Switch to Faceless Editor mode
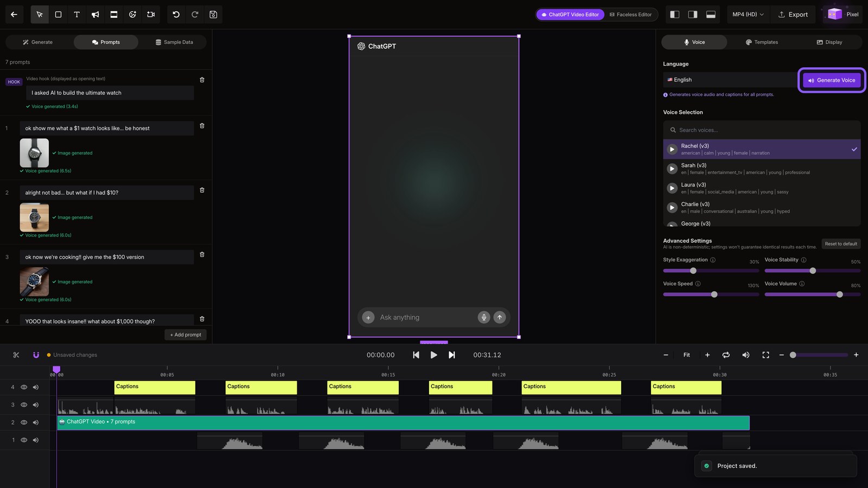Viewport: 868px width, 488px height. (x=630, y=15)
